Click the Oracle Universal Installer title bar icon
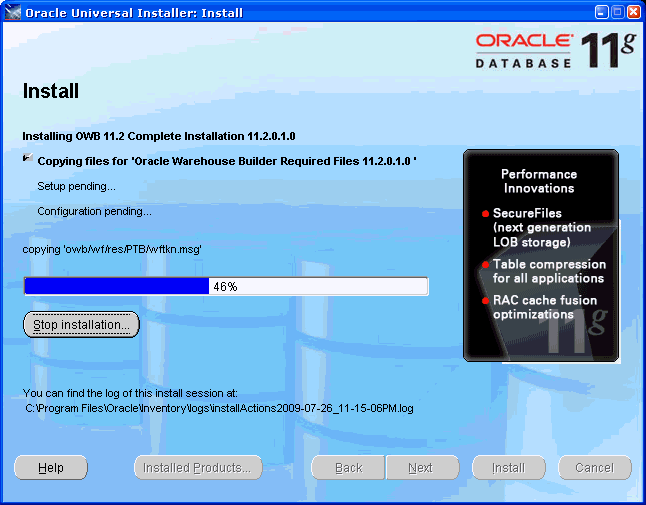646x505 pixels. pos(13,12)
